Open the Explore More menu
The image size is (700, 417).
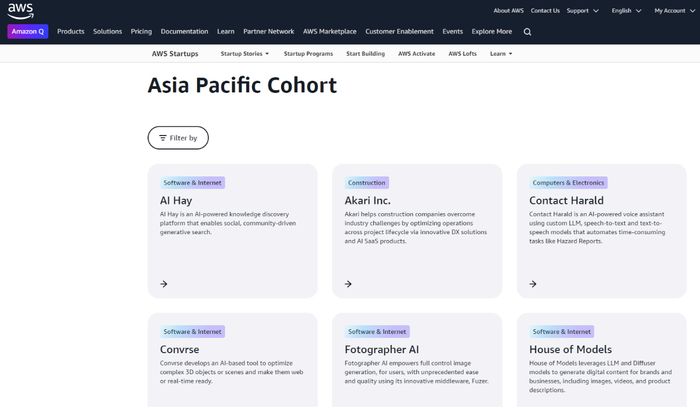[x=492, y=32]
